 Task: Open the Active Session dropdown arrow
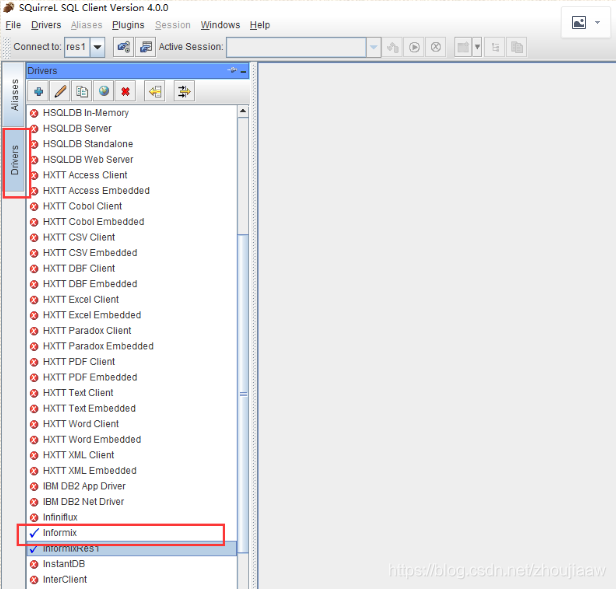click(374, 47)
